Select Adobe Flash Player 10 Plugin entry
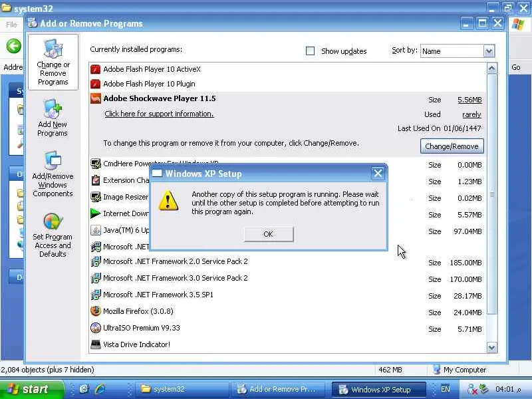The width and height of the screenshot is (532, 399). click(x=288, y=84)
